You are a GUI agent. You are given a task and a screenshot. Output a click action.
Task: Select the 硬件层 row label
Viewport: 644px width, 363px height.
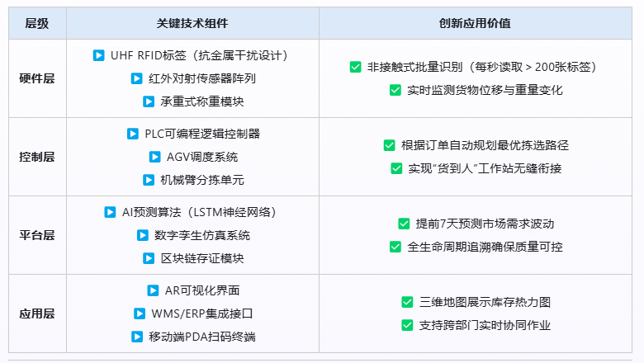coord(37,79)
